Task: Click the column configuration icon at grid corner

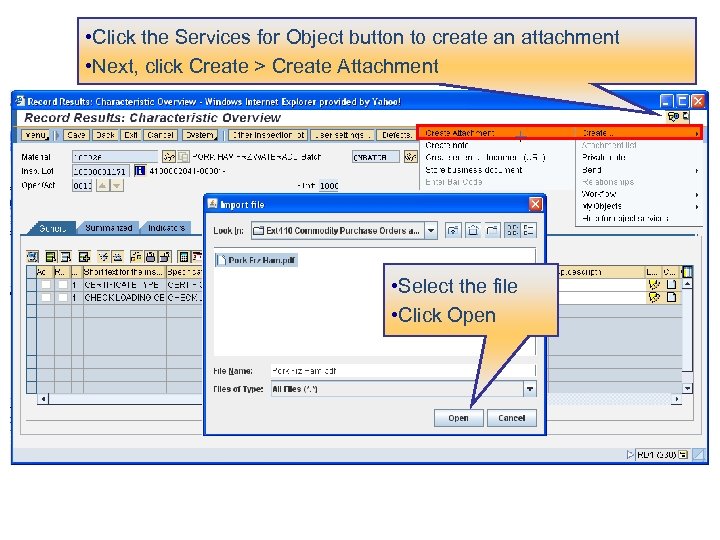Action: click(x=687, y=272)
